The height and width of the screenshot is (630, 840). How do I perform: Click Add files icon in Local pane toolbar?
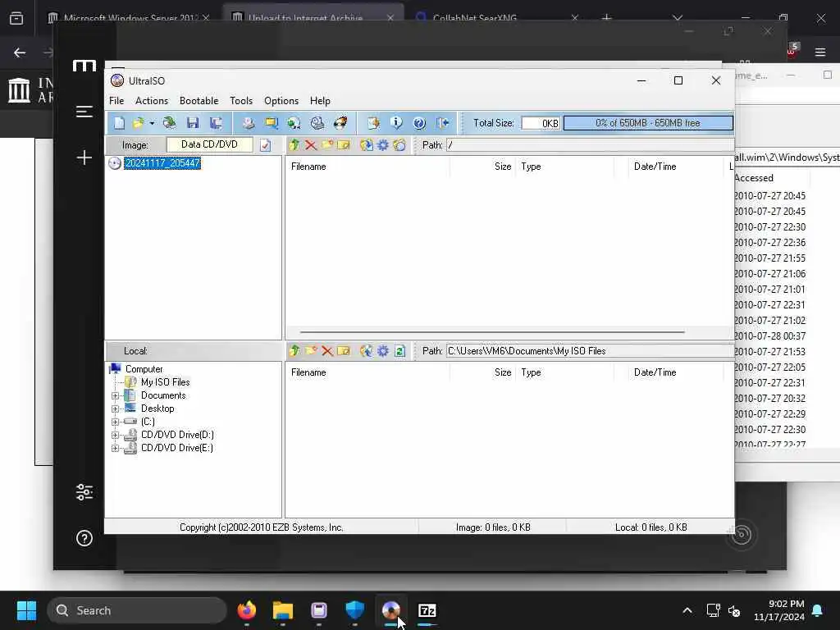[367, 351]
